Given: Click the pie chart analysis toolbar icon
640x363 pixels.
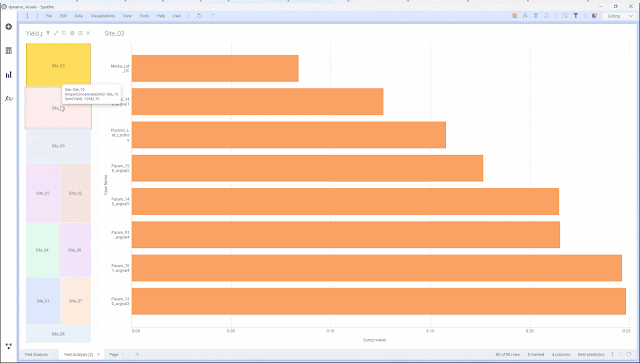Looking at the screenshot, I should pos(594,16).
